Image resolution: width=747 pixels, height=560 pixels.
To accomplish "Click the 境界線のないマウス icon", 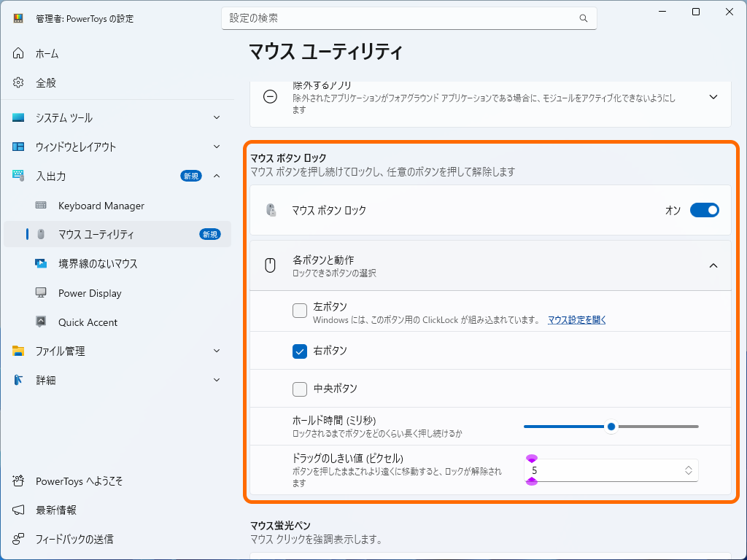I will (x=41, y=263).
